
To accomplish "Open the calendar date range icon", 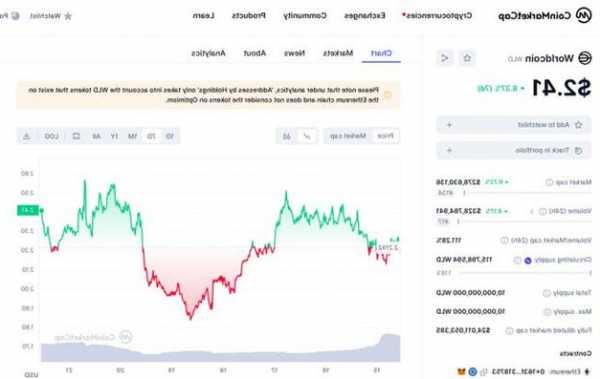I will click(x=76, y=136).
